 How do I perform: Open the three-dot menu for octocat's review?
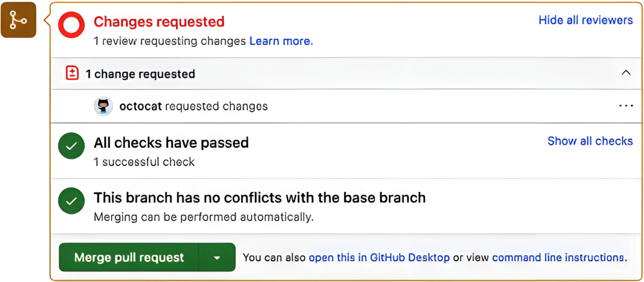626,106
